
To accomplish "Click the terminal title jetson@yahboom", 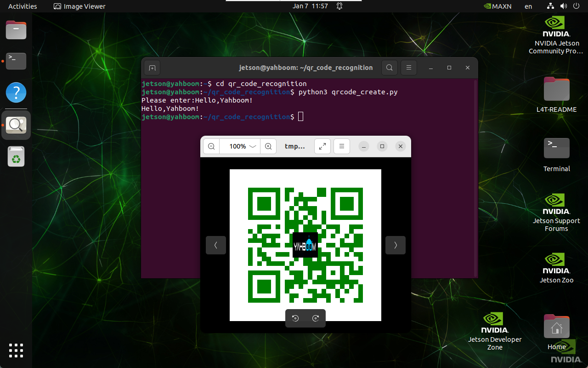I will pos(306,68).
